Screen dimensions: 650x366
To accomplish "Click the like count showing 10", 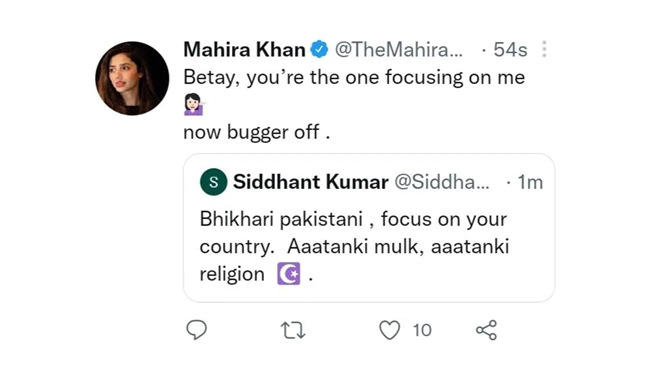I will (x=422, y=330).
